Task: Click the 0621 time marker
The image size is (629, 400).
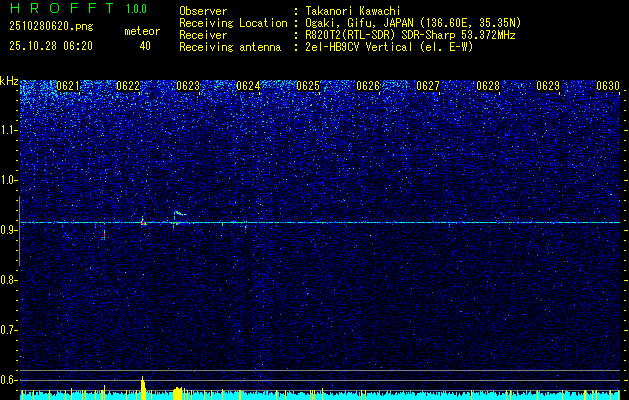Action: pyautogui.click(x=68, y=86)
